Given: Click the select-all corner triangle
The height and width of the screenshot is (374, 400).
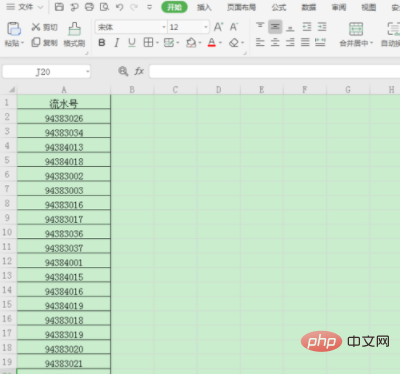Looking at the screenshot, I should point(12,90).
